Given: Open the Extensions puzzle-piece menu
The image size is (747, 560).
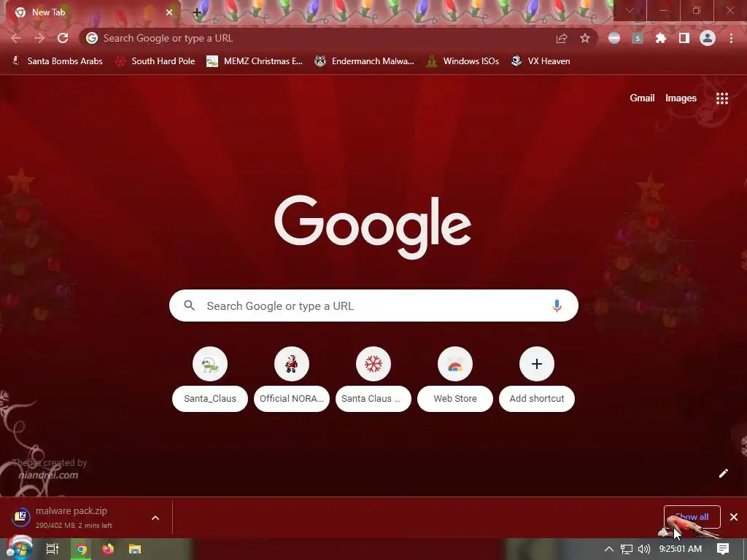Looking at the screenshot, I should tap(661, 38).
